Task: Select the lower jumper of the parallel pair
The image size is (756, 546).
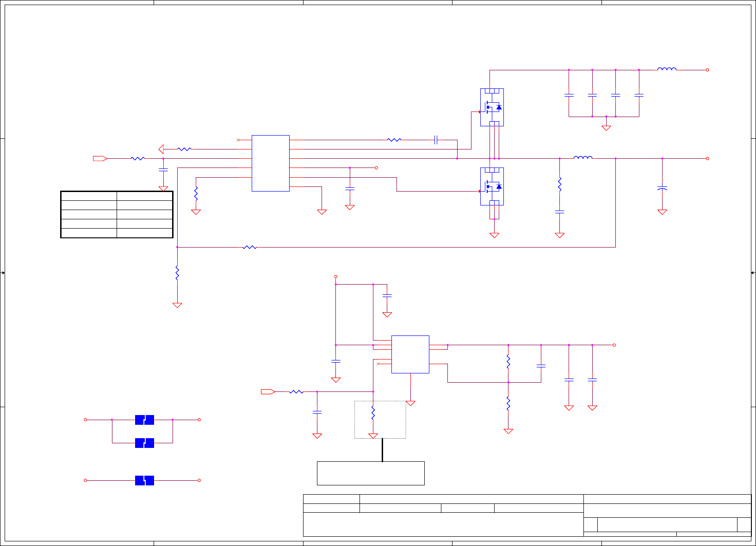Action: pyautogui.click(x=144, y=443)
